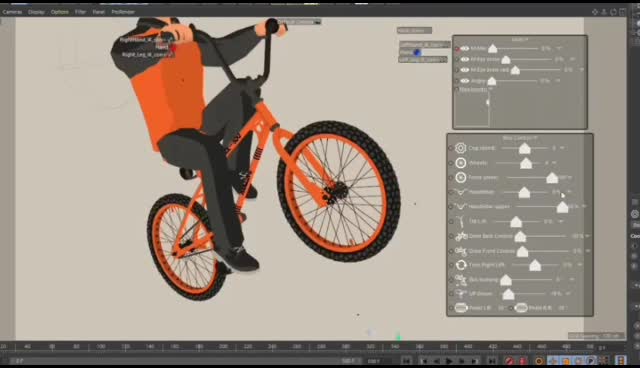
Task: Toggle the point level animation icon
Action: coord(604,361)
